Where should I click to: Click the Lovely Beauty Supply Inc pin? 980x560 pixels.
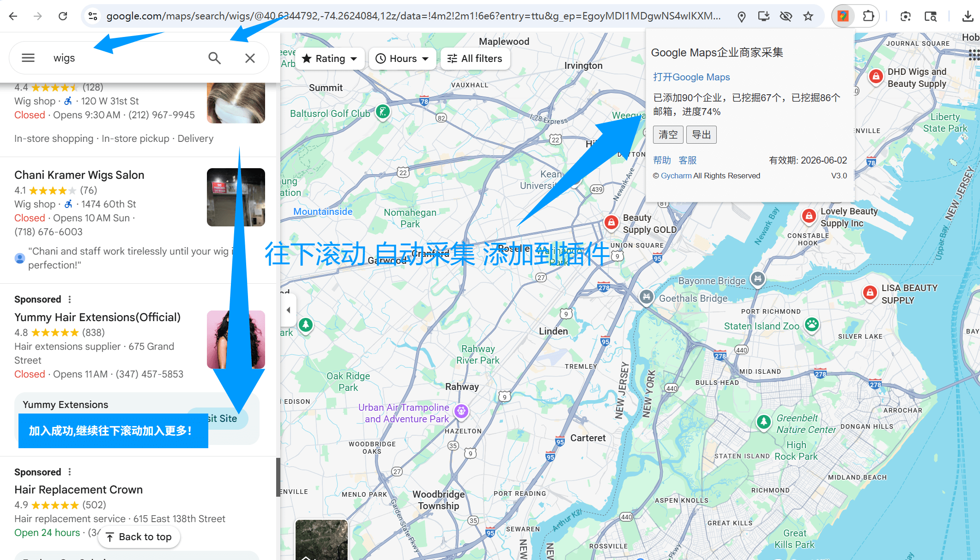[x=809, y=216]
